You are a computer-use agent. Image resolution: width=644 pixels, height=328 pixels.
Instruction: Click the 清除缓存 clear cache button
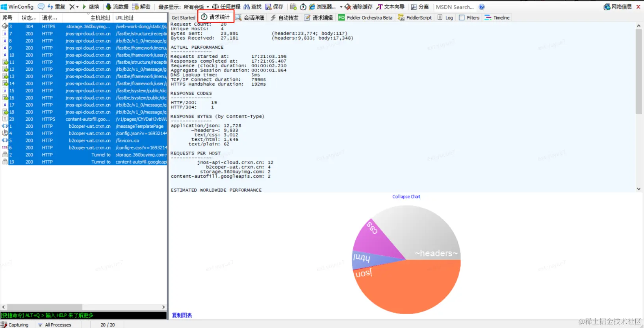(x=358, y=7)
